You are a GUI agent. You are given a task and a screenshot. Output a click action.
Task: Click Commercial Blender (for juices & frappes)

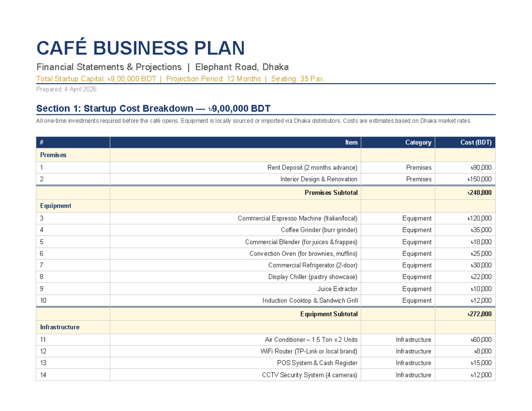click(235, 242)
